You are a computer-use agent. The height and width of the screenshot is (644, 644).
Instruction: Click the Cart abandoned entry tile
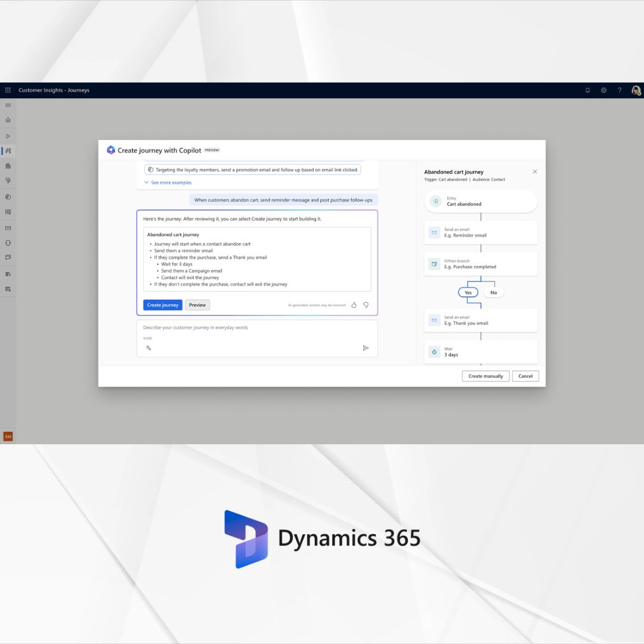click(x=481, y=202)
